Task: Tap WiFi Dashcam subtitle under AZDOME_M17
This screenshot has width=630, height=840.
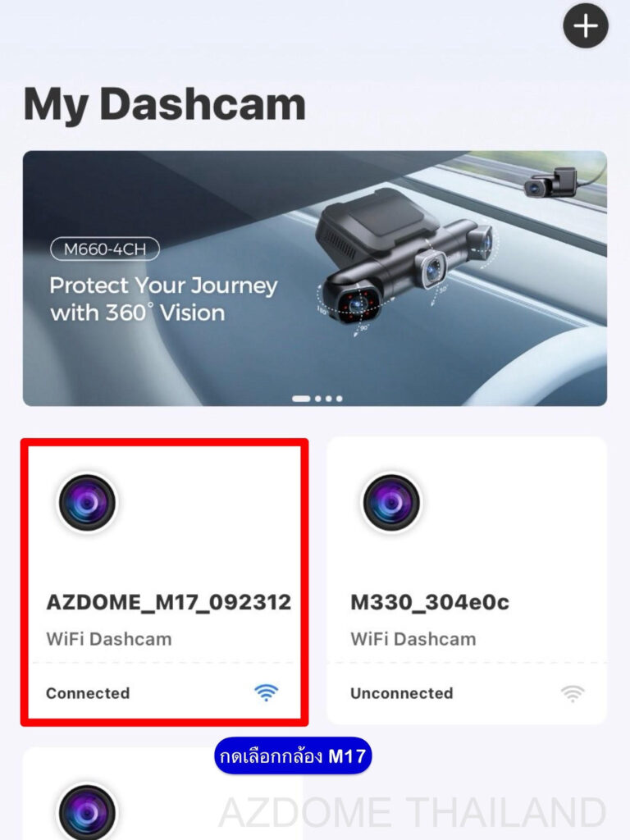Action: [109, 639]
